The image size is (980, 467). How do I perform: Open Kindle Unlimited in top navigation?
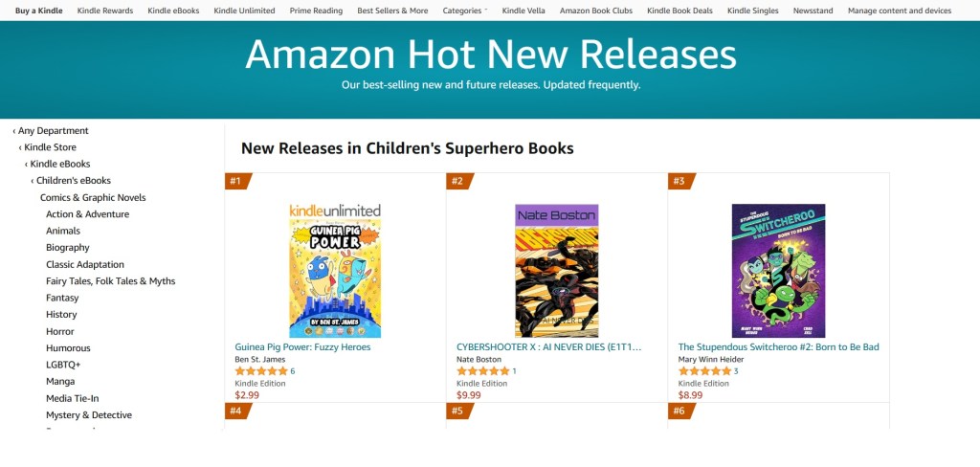coord(244,11)
